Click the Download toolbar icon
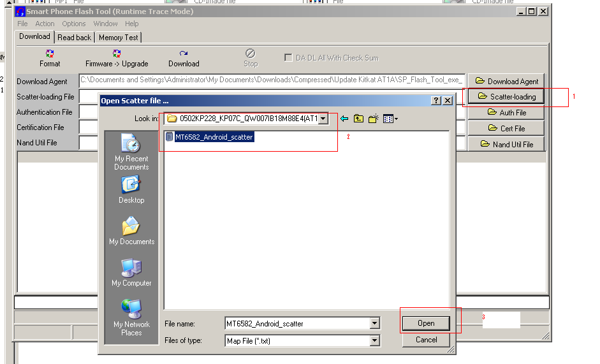 click(x=184, y=58)
